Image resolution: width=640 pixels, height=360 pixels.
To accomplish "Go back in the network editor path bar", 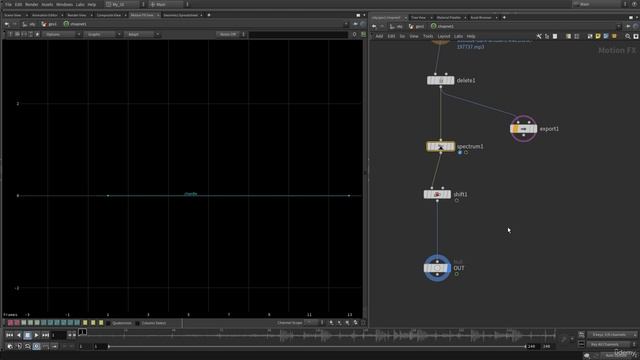I will click(x=374, y=27).
